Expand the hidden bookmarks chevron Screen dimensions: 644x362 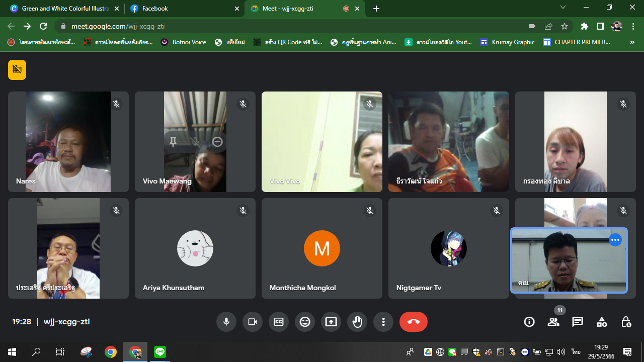pyautogui.click(x=632, y=42)
